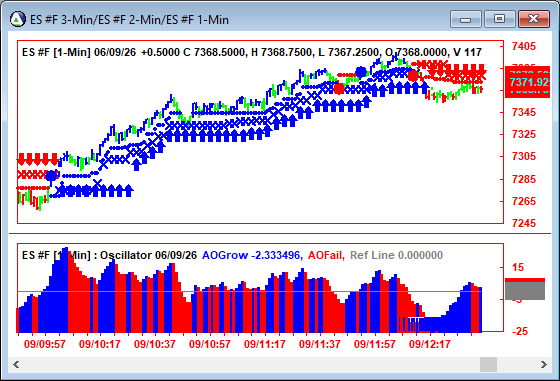560x381 pixels.
Task: Click time label 09/10:57
Action: pos(210,344)
